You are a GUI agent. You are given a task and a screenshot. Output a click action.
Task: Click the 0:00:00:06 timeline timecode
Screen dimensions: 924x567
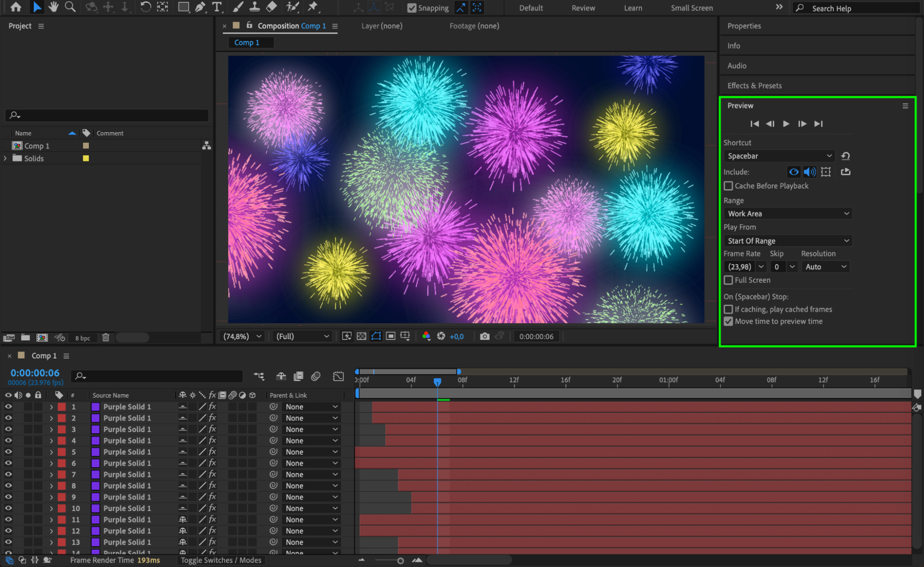[x=35, y=373]
